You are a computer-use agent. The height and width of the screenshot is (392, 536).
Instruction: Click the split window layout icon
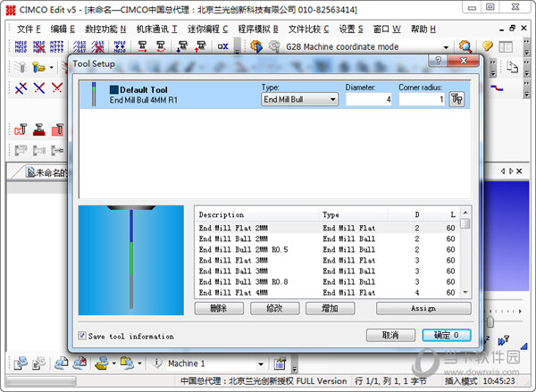506,46
